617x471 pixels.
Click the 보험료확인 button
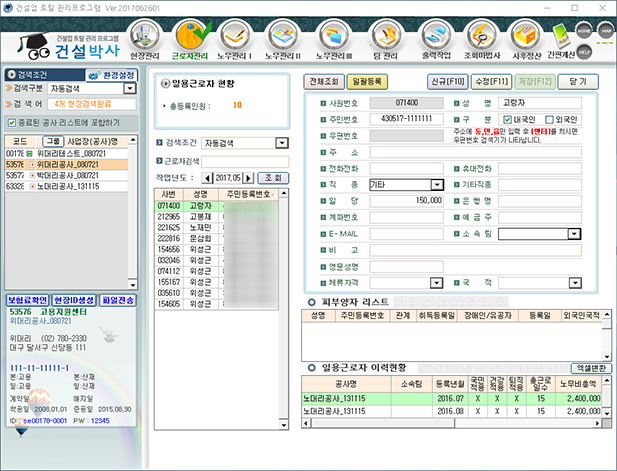coord(27,300)
